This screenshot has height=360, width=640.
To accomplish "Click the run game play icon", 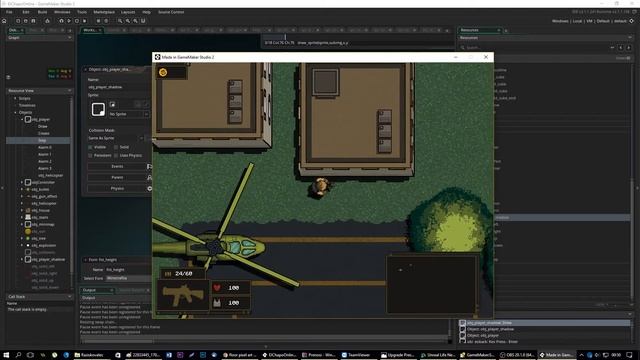I will click(x=69, y=21).
